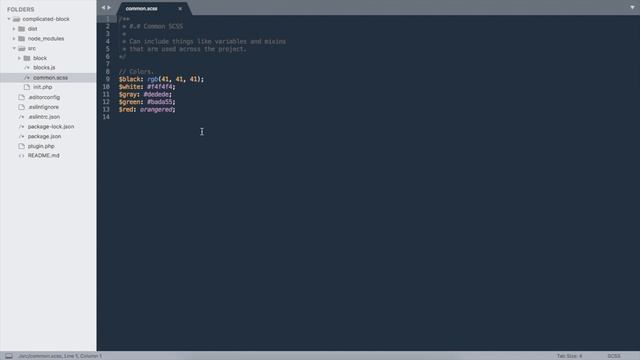Click the .eslintrc.json file icon
Viewport: 640px width, 360px height.
point(22,117)
